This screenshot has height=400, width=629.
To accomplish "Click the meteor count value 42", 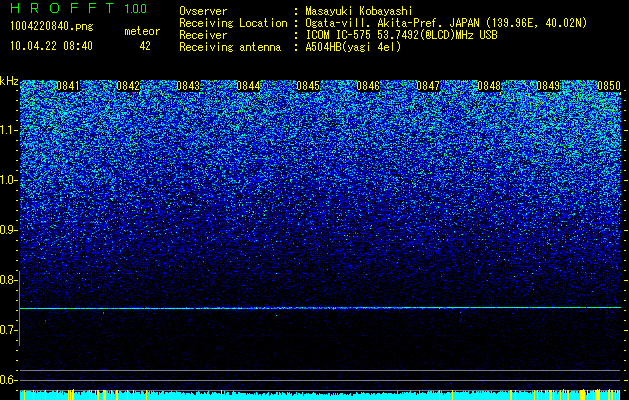I will click(x=145, y=46).
